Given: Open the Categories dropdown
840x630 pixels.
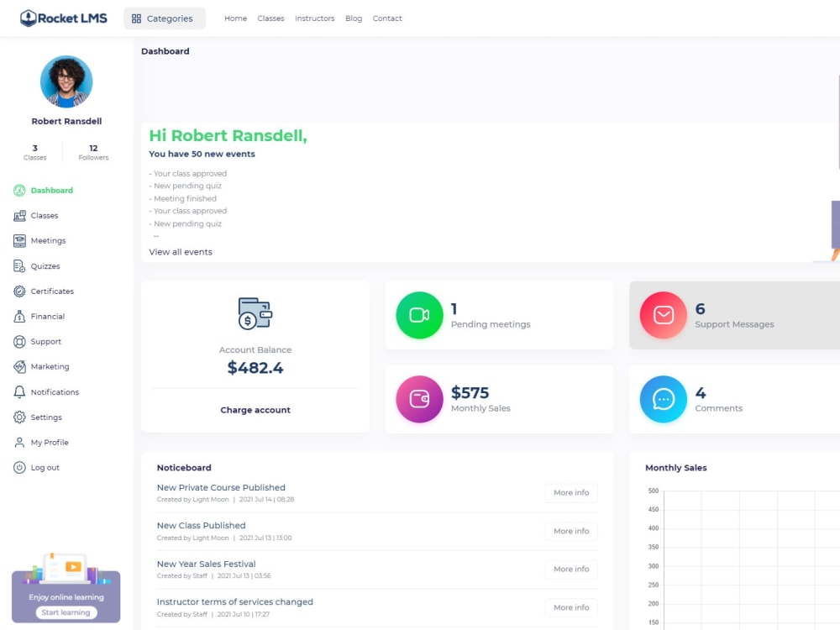Looking at the screenshot, I should coord(165,17).
